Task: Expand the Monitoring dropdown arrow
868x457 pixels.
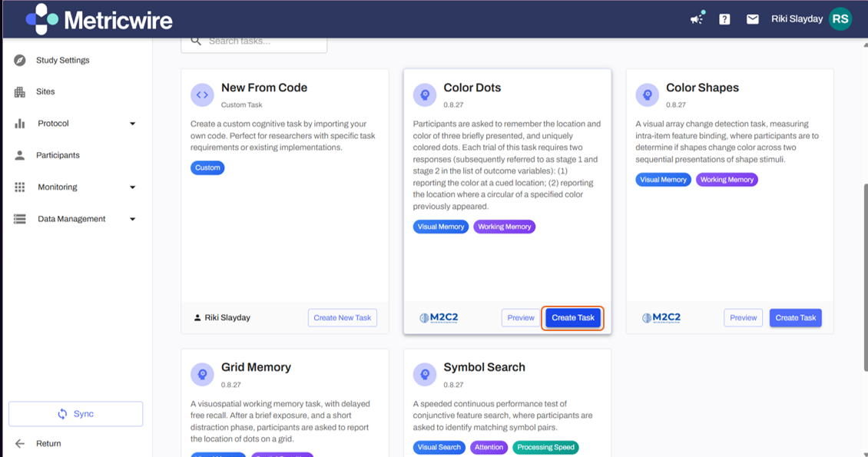Action: pyautogui.click(x=132, y=187)
